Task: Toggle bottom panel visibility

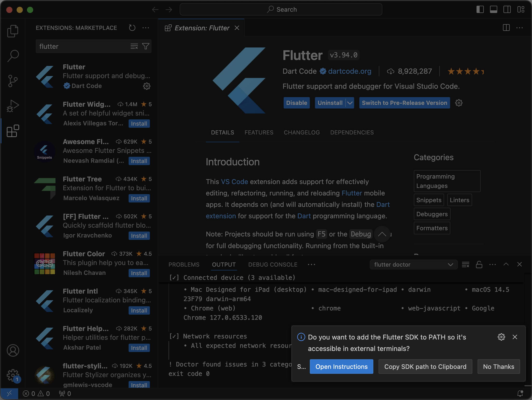Action: point(494,10)
